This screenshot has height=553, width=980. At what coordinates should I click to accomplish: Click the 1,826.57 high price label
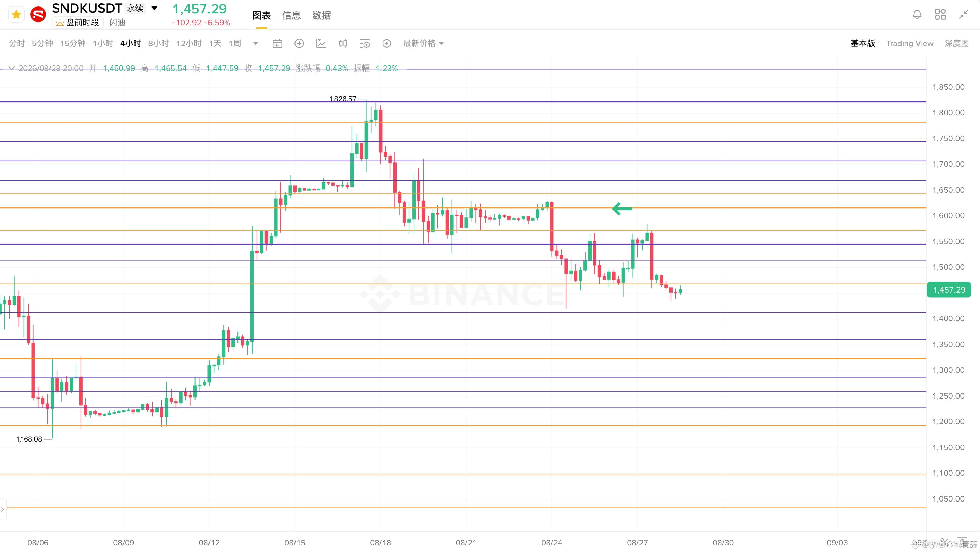click(342, 99)
